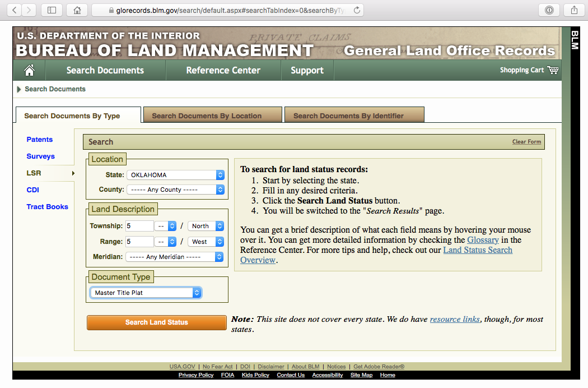Open No Fear Act footer link
Image resolution: width=588 pixels, height=388 pixels.
click(x=217, y=367)
